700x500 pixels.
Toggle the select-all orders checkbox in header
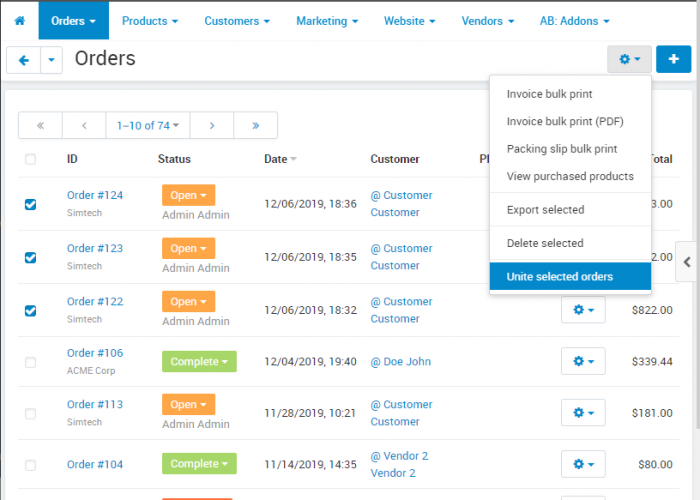[x=30, y=159]
